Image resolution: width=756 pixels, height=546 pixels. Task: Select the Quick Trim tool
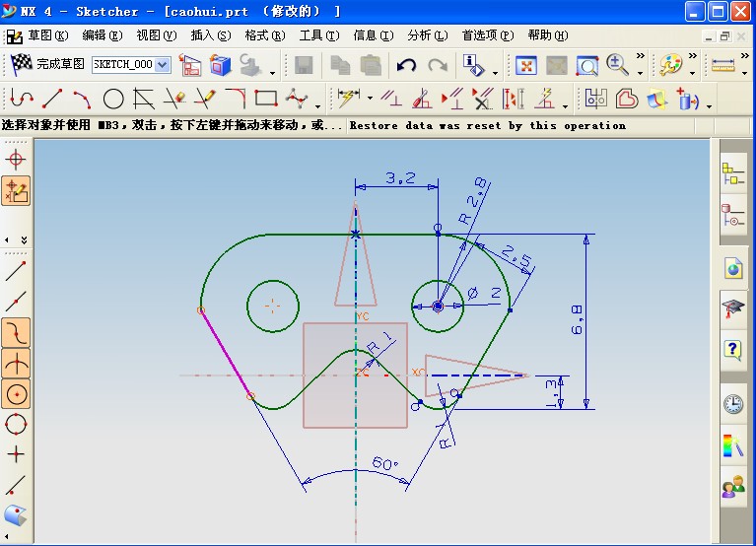174,99
